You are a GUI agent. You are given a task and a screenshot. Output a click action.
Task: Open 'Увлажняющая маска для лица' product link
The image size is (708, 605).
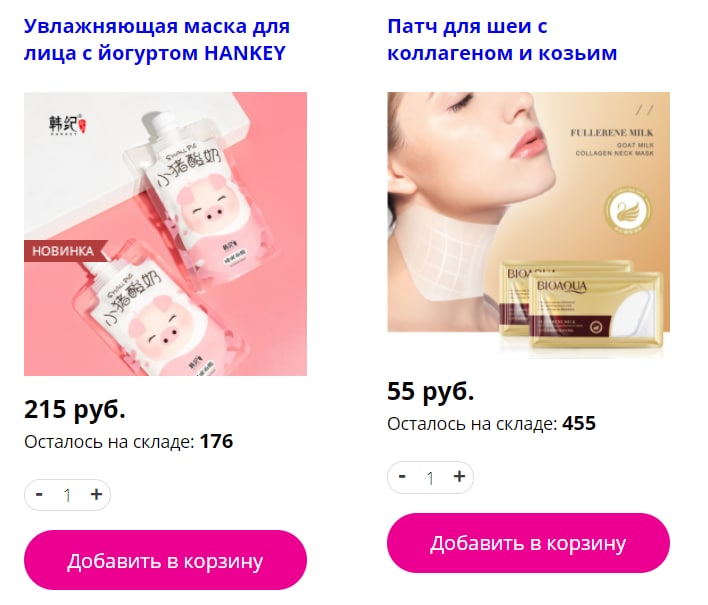(157, 40)
